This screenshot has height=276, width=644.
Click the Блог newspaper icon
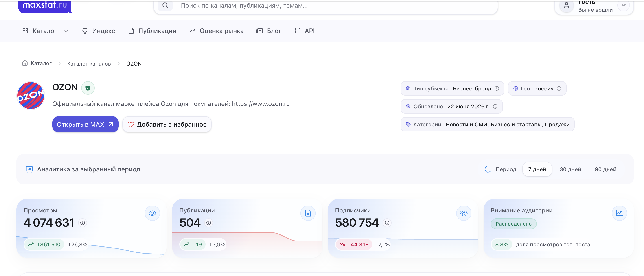coord(259,31)
